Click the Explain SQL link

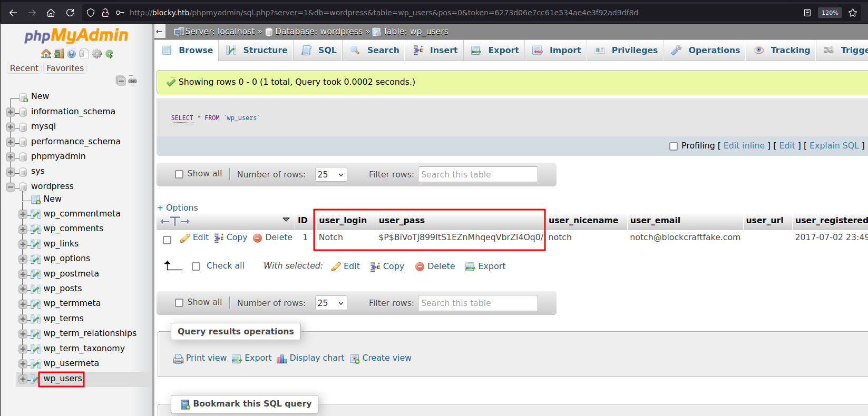[834, 146]
